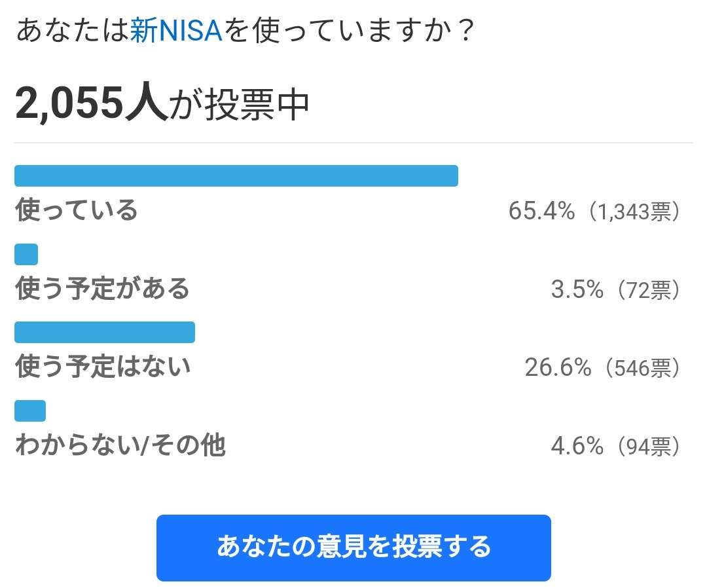The width and height of the screenshot is (707, 588).
Task: Select the わからない/その他 option label
Action: pos(120,445)
